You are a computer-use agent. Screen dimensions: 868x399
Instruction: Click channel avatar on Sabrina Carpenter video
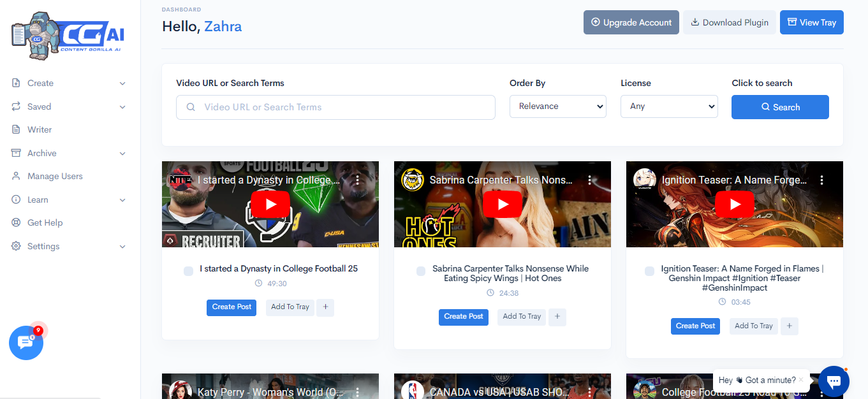(413, 180)
